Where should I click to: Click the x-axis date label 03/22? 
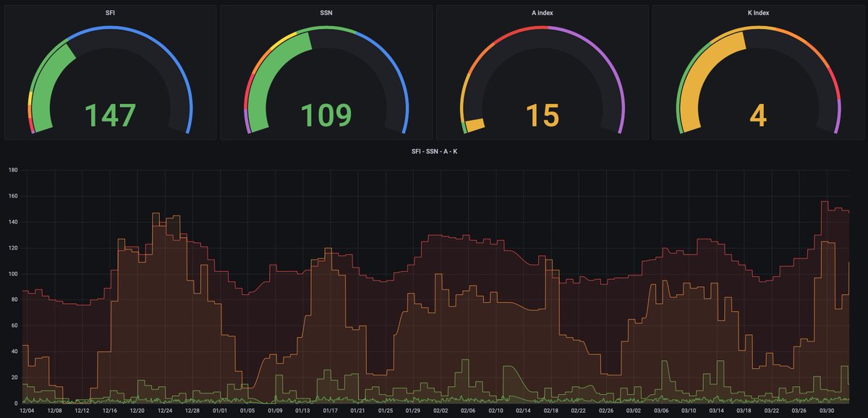pyautogui.click(x=770, y=410)
